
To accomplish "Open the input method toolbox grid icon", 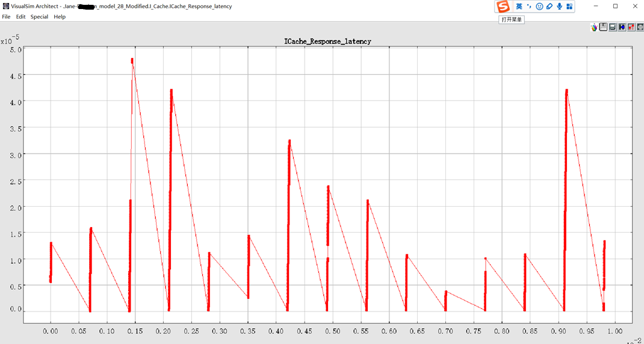I will [x=569, y=7].
